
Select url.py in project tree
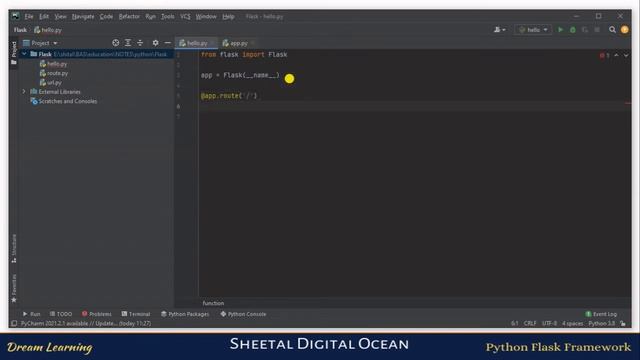(x=51, y=82)
